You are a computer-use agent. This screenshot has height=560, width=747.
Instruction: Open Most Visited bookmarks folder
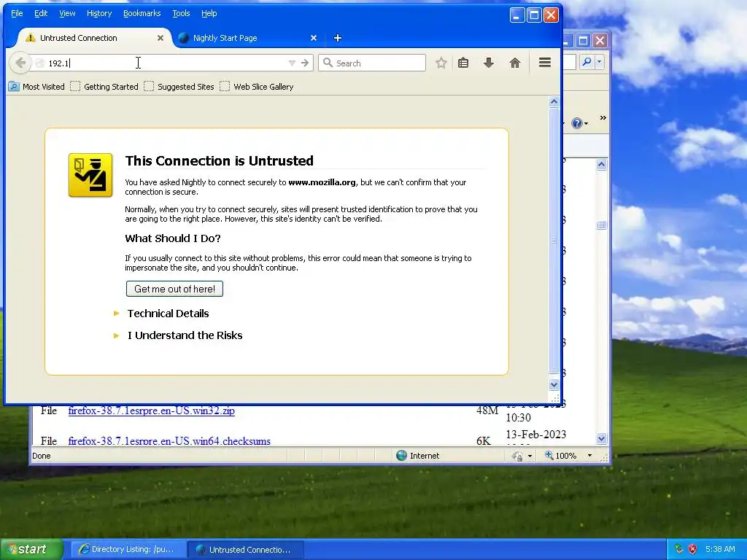(36, 87)
